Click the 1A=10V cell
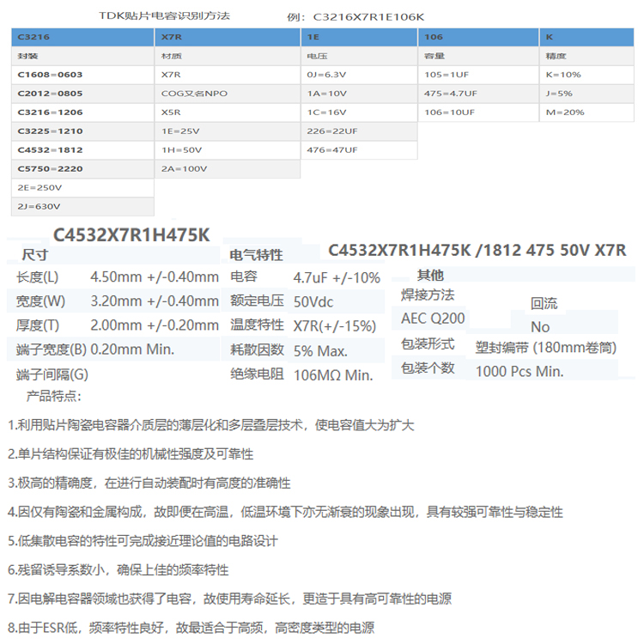Viewport: 644px width, 644px height. [x=360, y=94]
